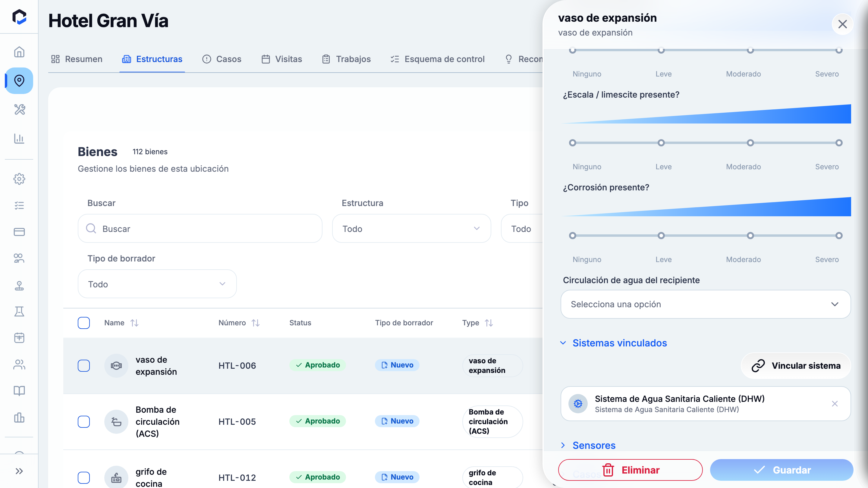
Task: Toggle the select-all checkbox in table header
Action: coord(83,323)
